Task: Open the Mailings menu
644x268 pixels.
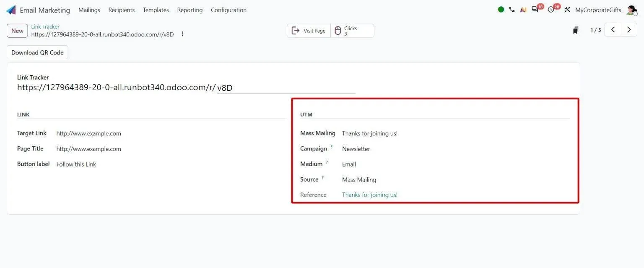Action: (x=89, y=10)
